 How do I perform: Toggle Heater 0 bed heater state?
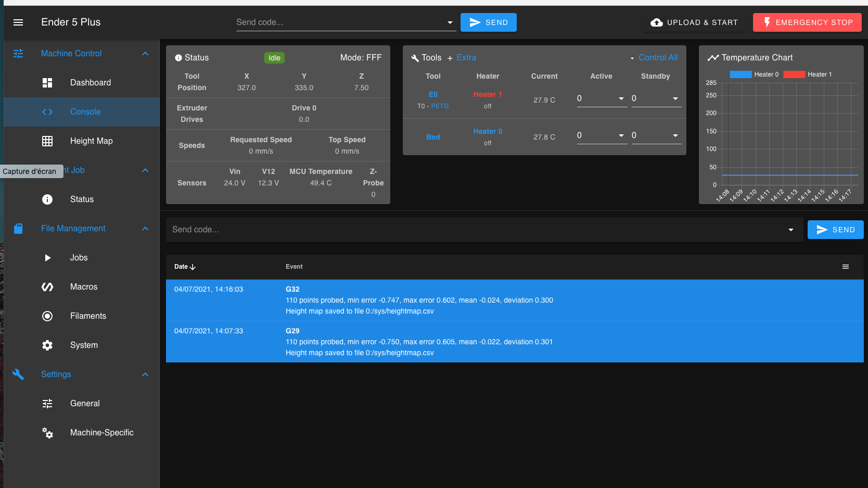point(488,131)
